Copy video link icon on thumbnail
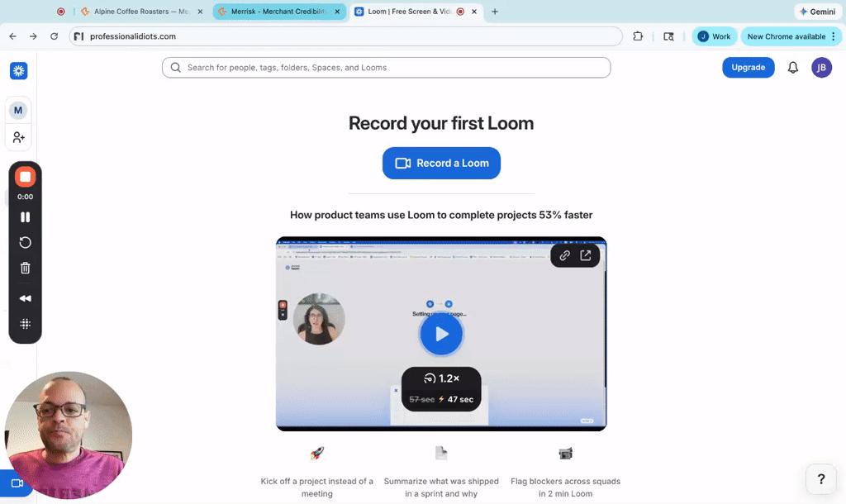The height and width of the screenshot is (504, 846). [x=564, y=256]
